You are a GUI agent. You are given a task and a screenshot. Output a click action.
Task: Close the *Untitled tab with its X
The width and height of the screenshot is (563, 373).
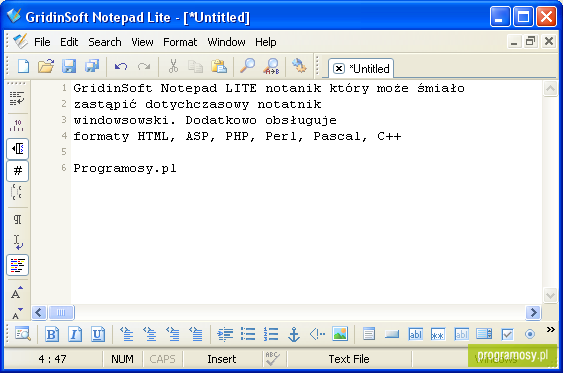coord(339,68)
